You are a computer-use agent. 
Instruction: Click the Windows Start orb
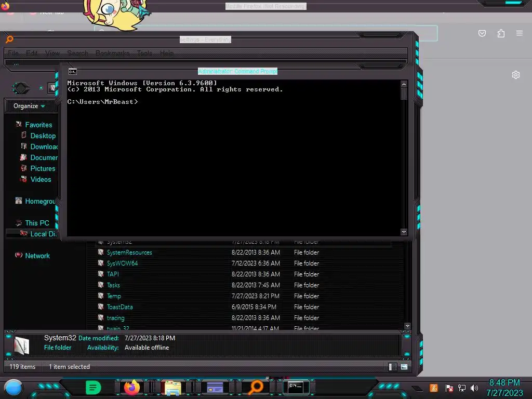point(14,388)
